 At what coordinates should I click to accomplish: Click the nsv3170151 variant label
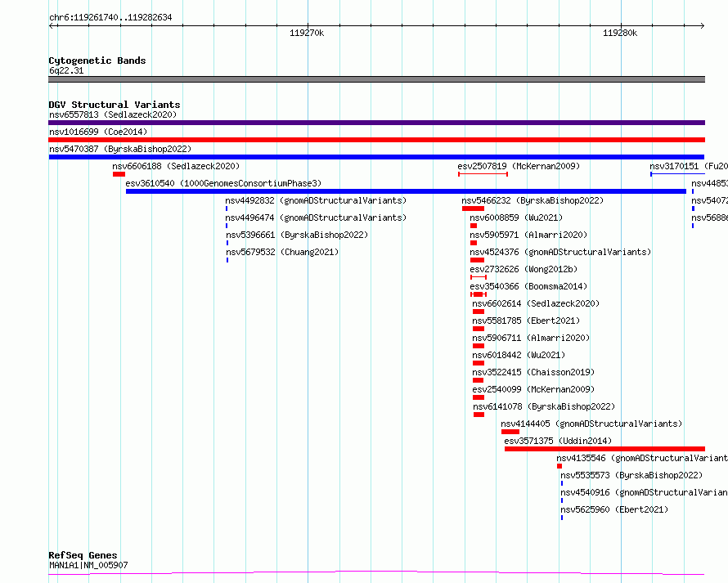689,166
